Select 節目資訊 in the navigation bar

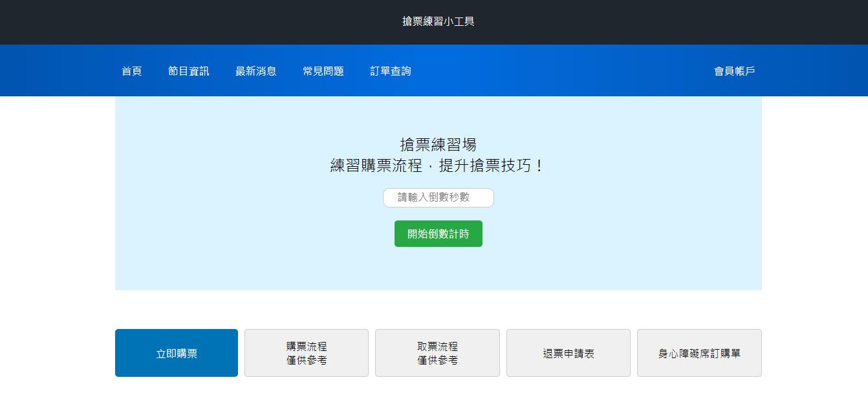188,71
